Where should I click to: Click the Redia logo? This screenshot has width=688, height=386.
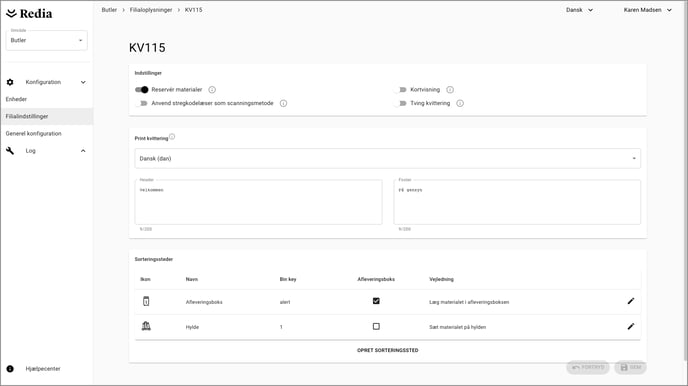click(29, 14)
